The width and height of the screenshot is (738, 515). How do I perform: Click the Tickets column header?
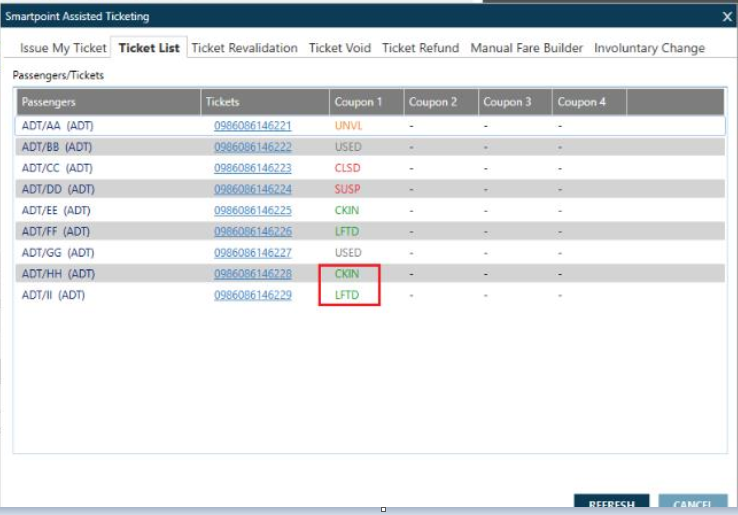(x=222, y=102)
